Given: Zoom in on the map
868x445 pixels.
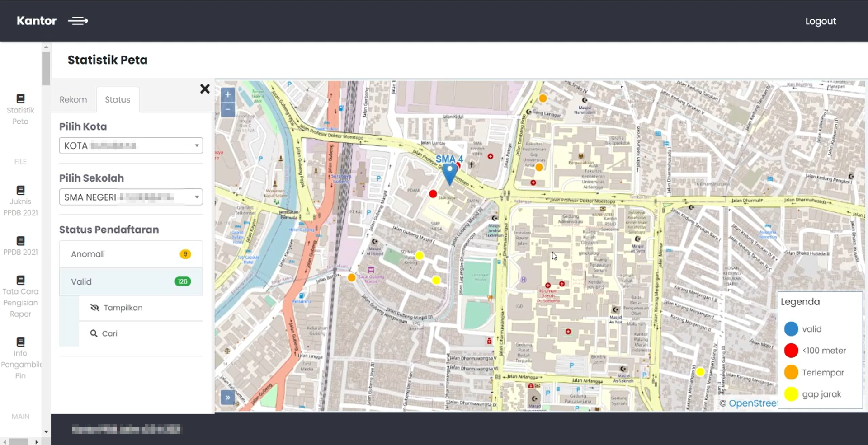Looking at the screenshot, I should tap(228, 94).
